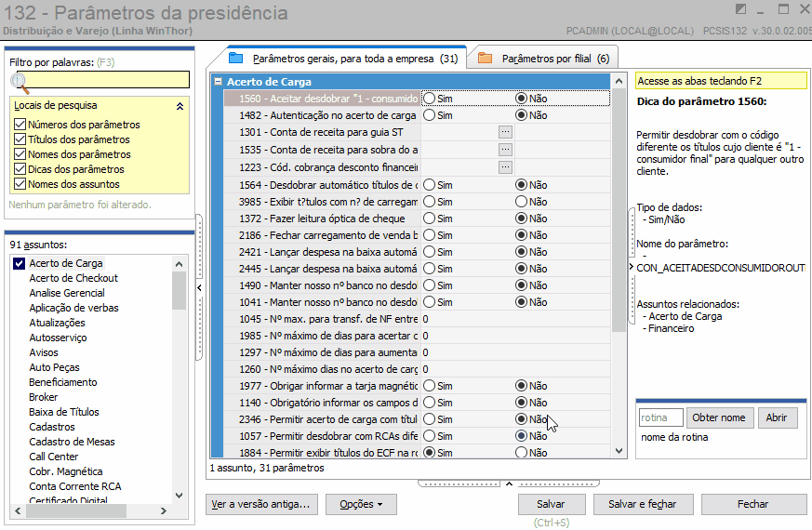
Task: Select Não for parameter 1884 títulos do ECF
Action: pyautogui.click(x=521, y=453)
